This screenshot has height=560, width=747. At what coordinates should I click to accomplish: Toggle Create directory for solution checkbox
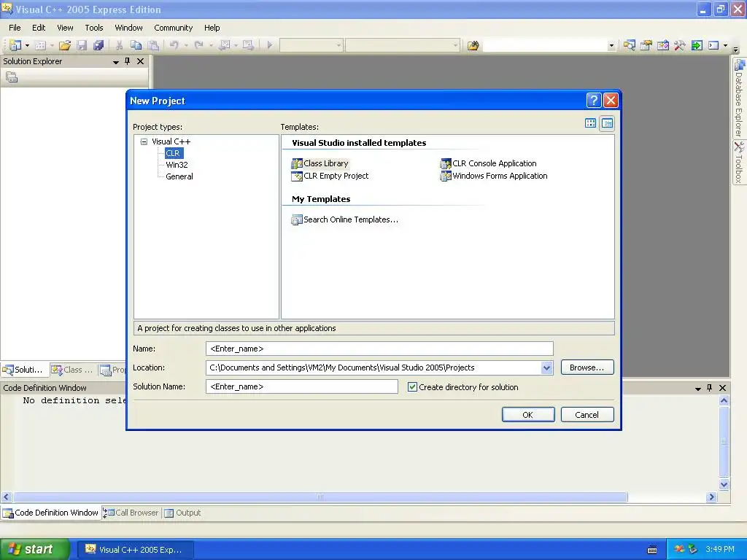(x=412, y=387)
